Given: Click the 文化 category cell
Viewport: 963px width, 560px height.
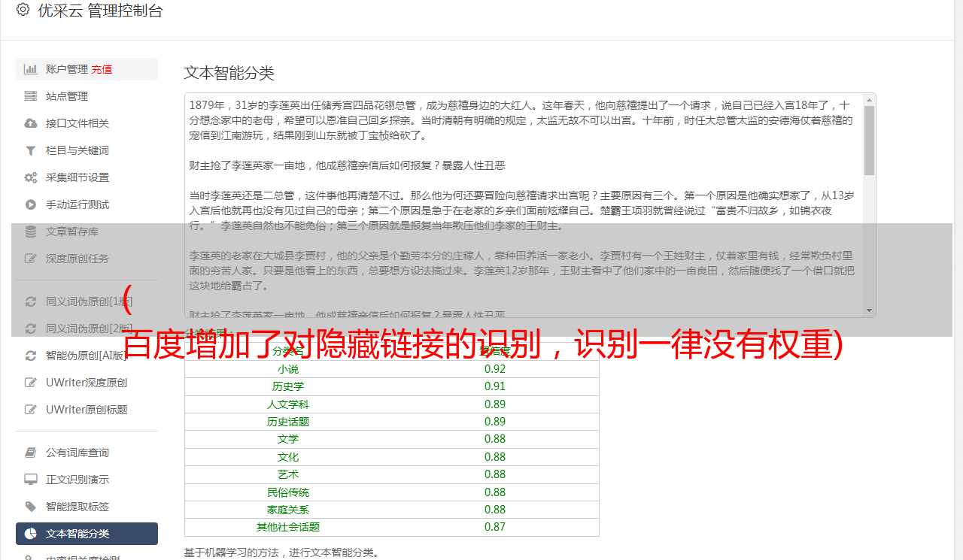Looking at the screenshot, I should (x=288, y=457).
